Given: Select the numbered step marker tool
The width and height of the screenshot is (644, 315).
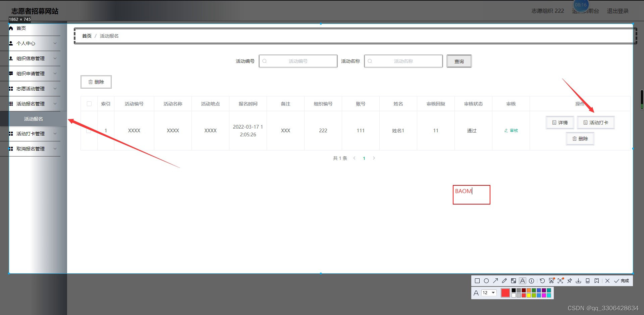Looking at the screenshot, I should click(532, 281).
